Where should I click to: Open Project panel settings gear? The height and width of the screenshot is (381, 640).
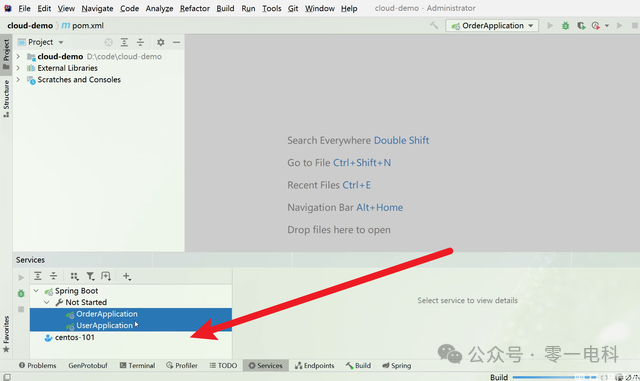(161, 42)
